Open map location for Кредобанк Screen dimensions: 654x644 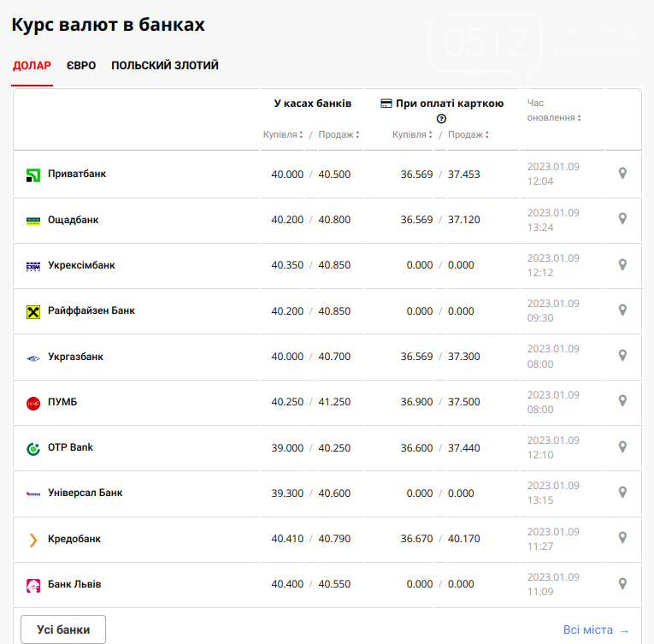[622, 538]
